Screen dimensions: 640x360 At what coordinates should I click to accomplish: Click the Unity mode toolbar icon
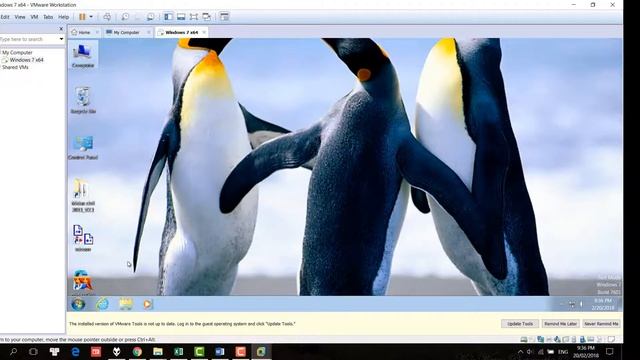click(207, 17)
